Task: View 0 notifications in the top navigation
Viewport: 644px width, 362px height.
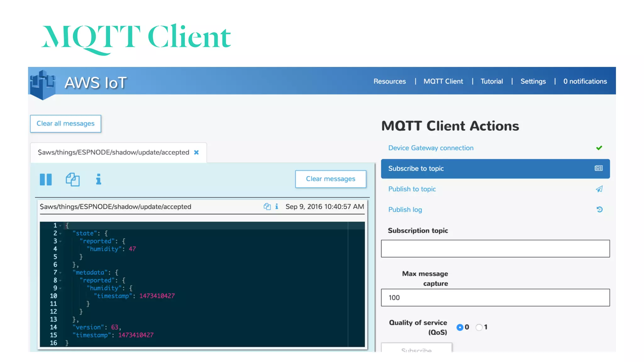Action: click(585, 81)
